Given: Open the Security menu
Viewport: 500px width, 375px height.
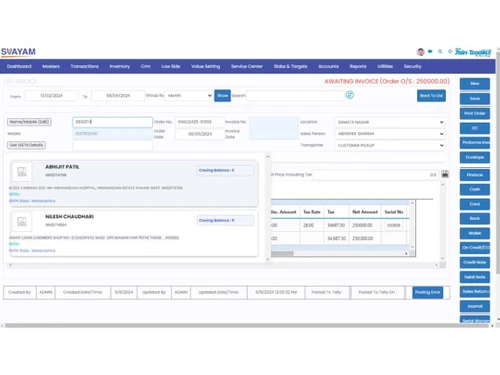Looking at the screenshot, I should [413, 66].
